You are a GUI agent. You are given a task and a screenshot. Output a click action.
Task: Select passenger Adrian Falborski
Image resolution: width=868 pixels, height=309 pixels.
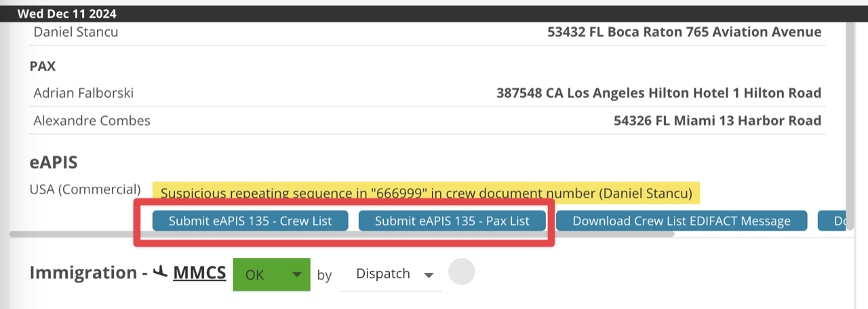pos(83,92)
